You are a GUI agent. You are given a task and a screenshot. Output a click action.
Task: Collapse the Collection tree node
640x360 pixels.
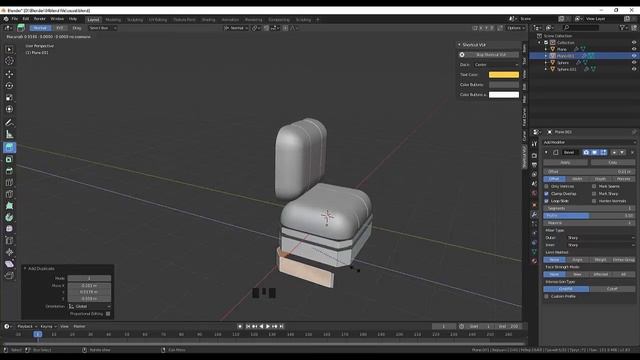(540, 42)
